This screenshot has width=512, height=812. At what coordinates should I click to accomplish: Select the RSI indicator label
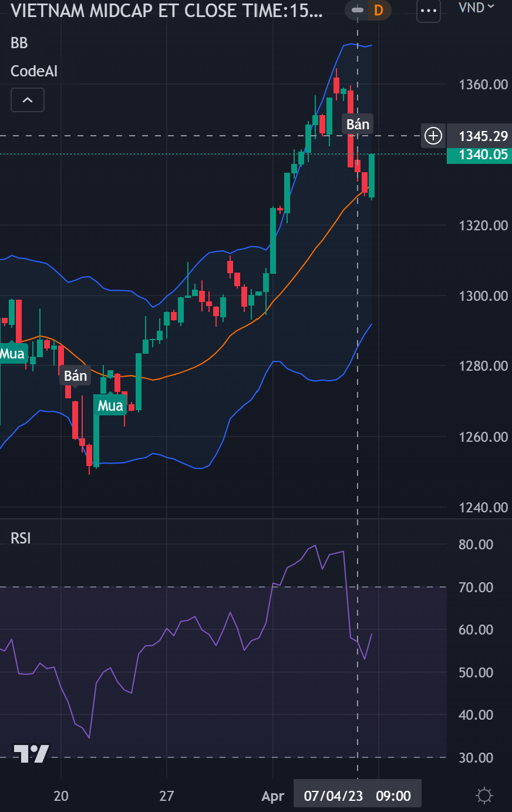[x=21, y=538]
